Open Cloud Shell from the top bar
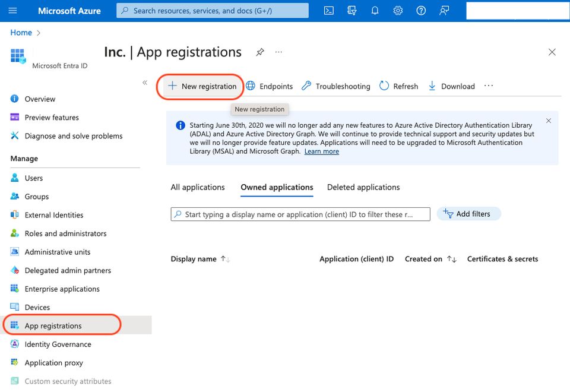The height and width of the screenshot is (392, 570). pos(329,11)
